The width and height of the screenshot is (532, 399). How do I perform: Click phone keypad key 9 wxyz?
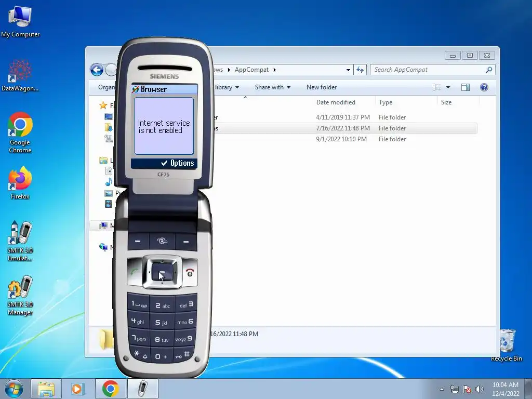coord(185,338)
